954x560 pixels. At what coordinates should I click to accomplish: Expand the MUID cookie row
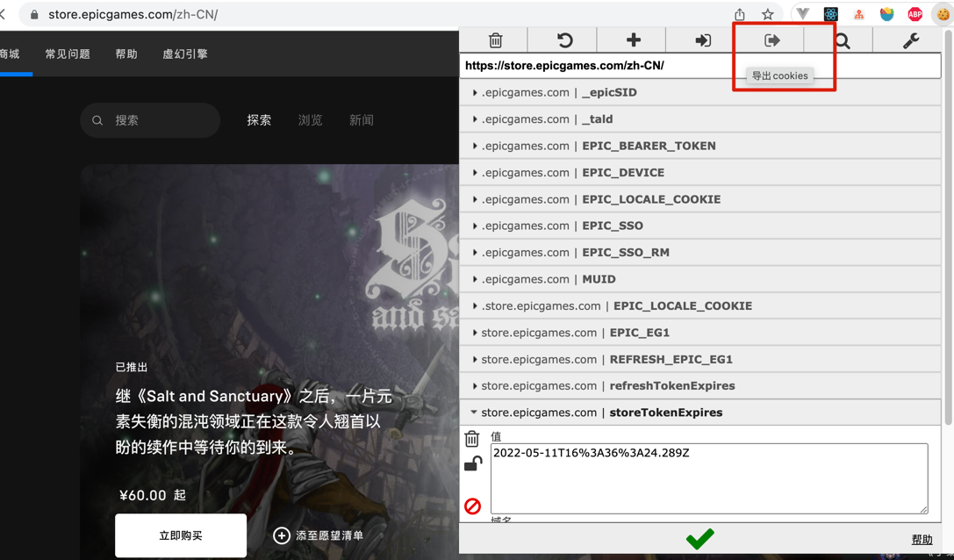[x=699, y=279]
